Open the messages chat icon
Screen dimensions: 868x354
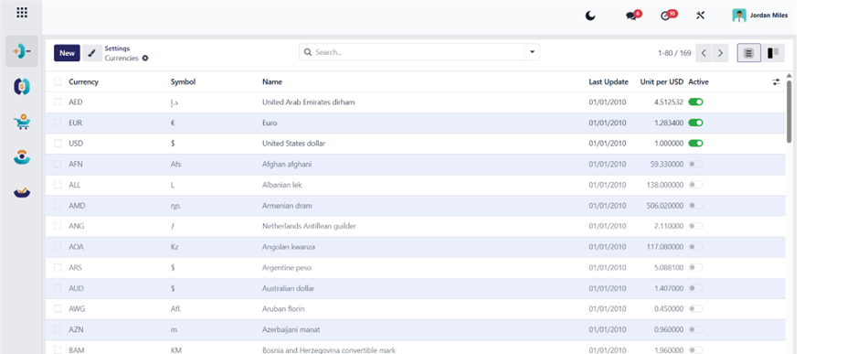pos(631,16)
